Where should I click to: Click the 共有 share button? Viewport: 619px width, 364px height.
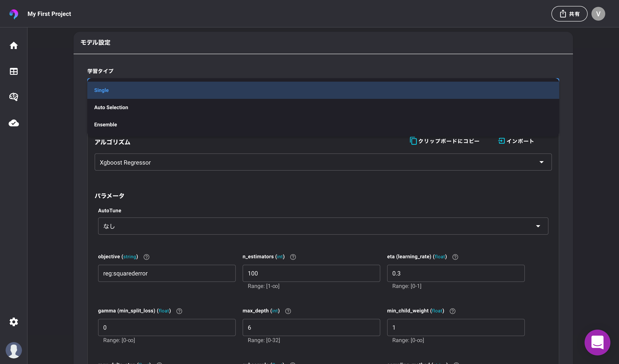tap(569, 14)
